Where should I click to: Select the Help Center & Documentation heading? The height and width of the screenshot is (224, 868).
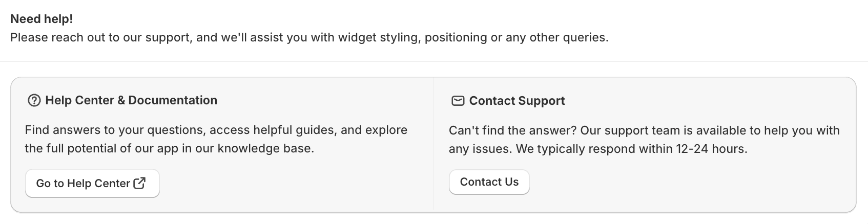[131, 101]
